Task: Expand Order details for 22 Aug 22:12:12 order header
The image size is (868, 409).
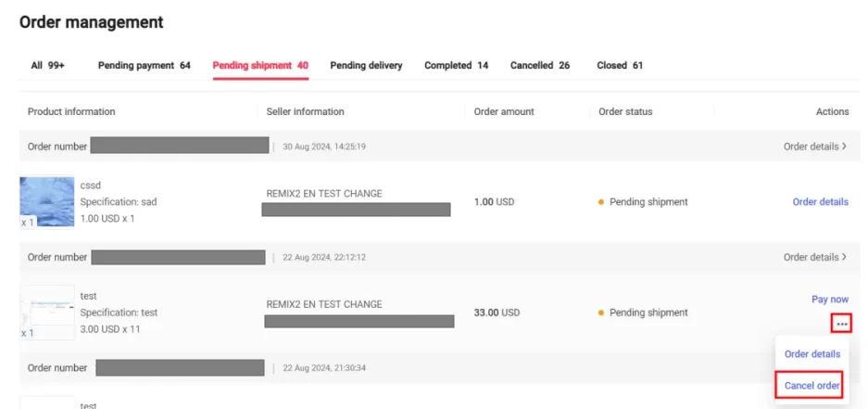Action: 814,257
